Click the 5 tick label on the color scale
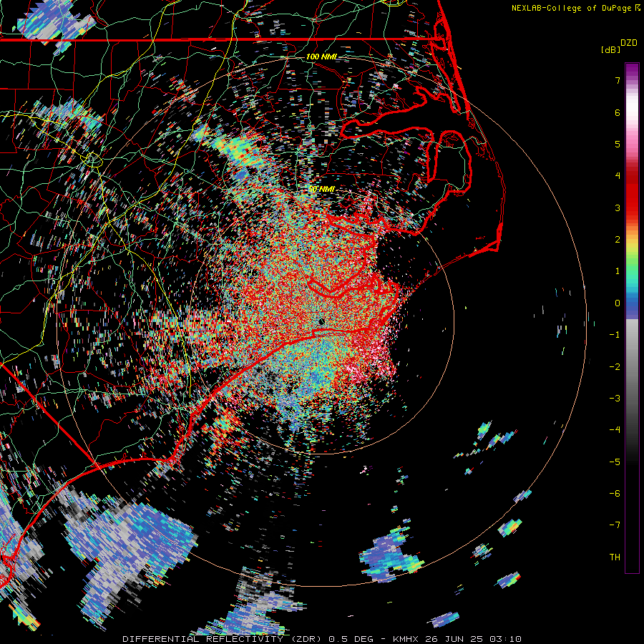Screen dimensions: 644x644 pos(618,144)
